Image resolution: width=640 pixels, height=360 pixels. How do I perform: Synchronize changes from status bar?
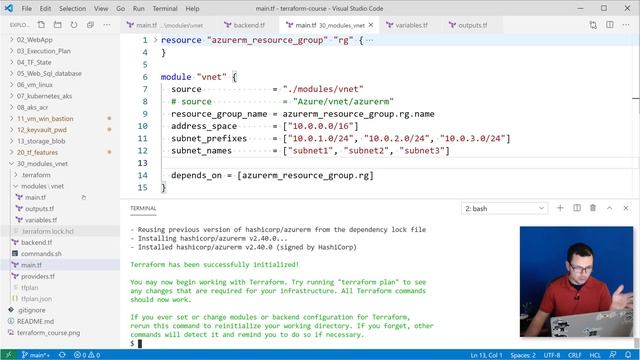(x=62, y=355)
